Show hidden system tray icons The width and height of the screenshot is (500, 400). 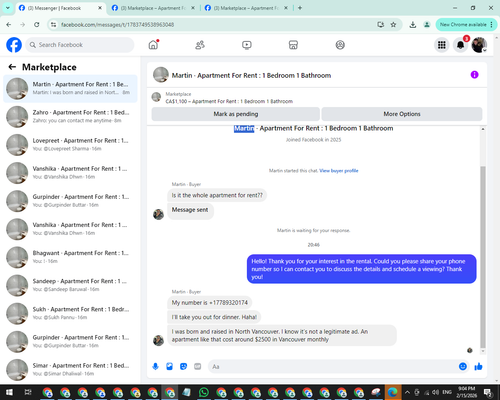coord(407,392)
